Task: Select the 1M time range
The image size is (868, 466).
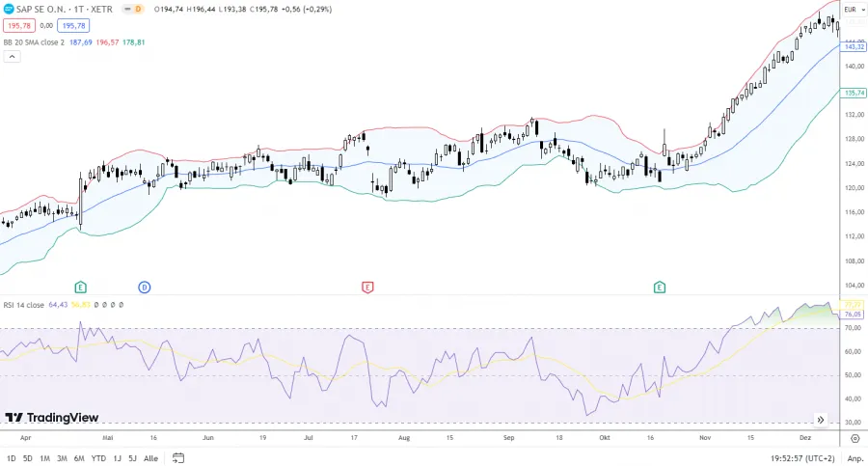Action: 44,458
